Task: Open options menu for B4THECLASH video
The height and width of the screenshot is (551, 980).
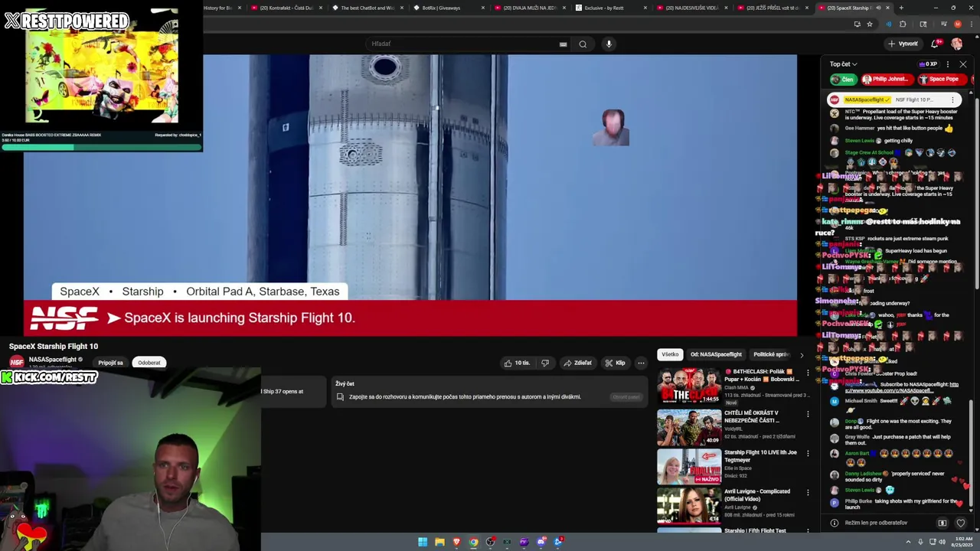Action: (x=807, y=374)
